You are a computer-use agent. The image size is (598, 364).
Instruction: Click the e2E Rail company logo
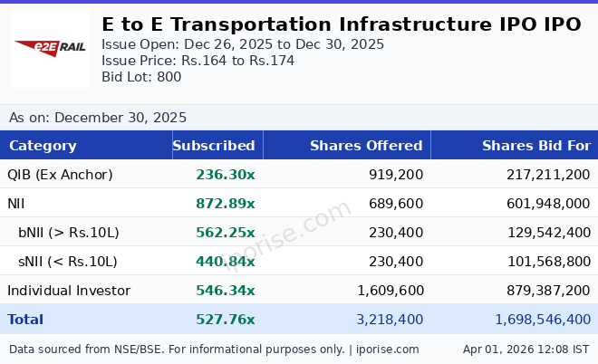click(50, 49)
